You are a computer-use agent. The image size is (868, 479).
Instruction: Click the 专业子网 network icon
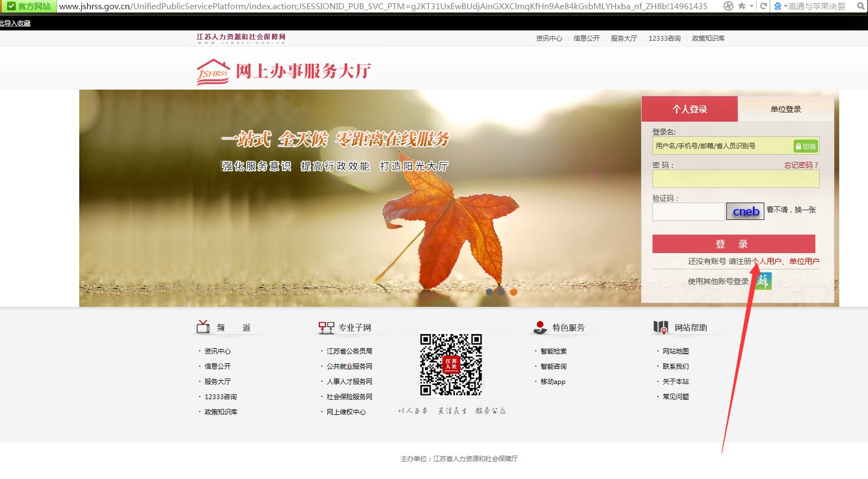(x=326, y=327)
